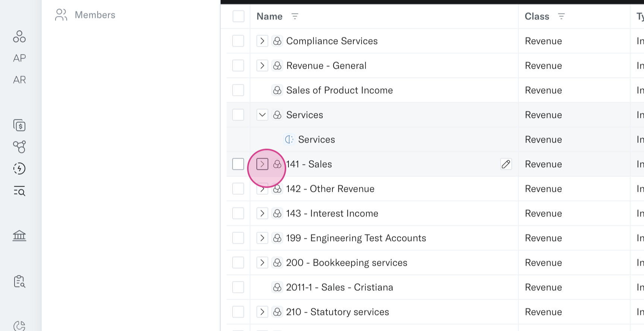Click the Class column header

537,16
